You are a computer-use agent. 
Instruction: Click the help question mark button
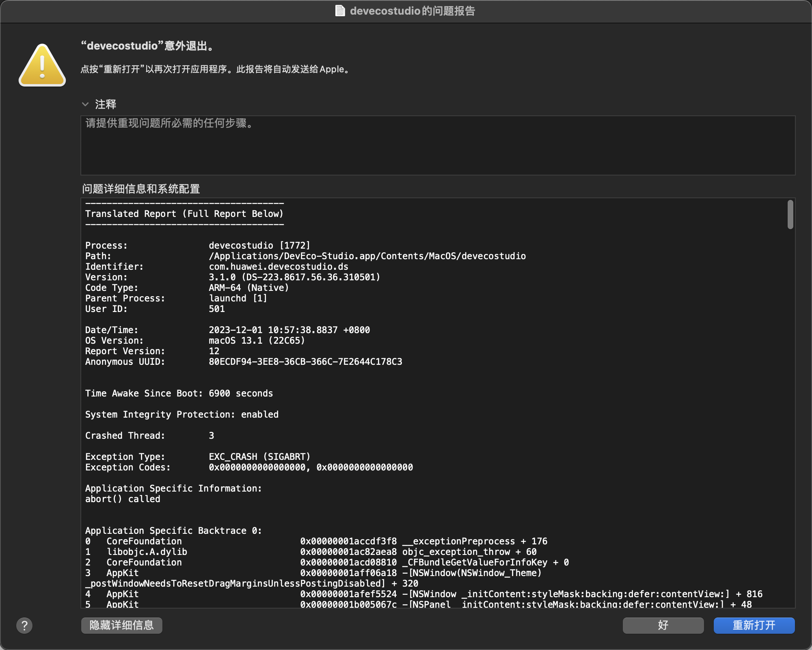tap(24, 626)
